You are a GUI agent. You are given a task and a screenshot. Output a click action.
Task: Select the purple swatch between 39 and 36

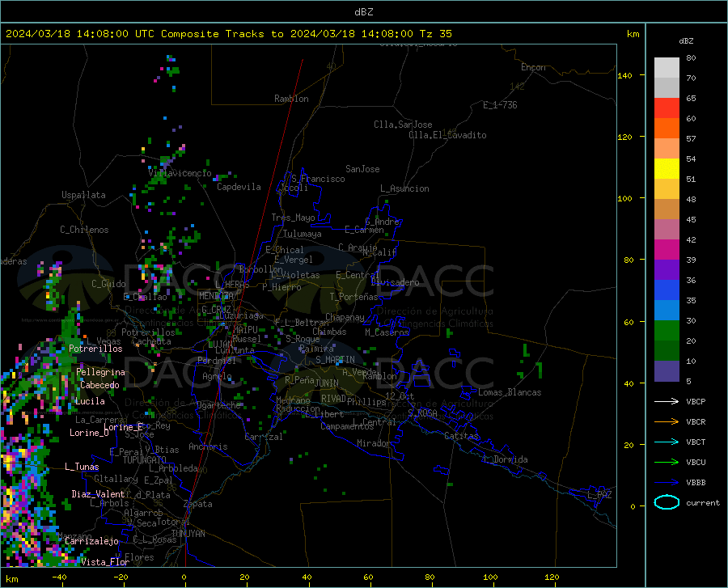pyautogui.click(x=667, y=270)
